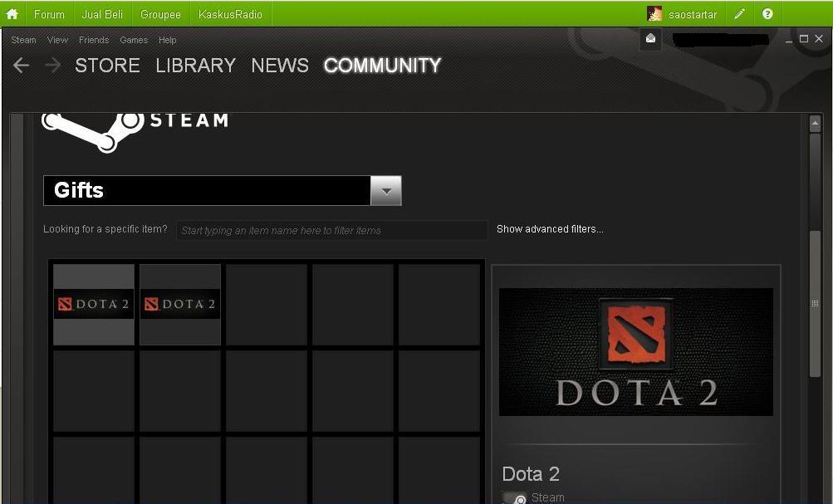Click the inner page scrollbar thumb
833x504 pixels.
point(815,304)
